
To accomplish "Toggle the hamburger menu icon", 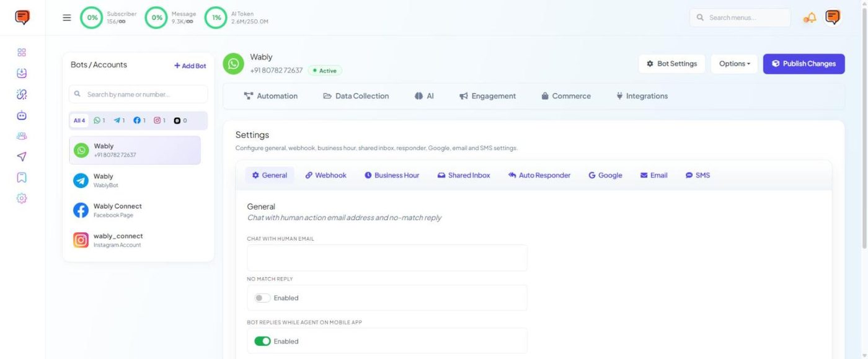I will (x=67, y=17).
